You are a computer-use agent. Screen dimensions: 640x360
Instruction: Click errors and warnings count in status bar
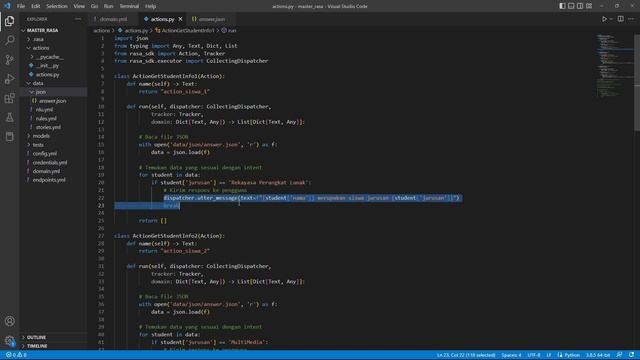click(16, 355)
